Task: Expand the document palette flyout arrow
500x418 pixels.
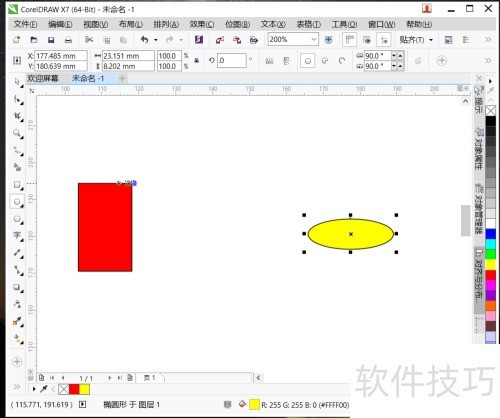Action: [34, 389]
